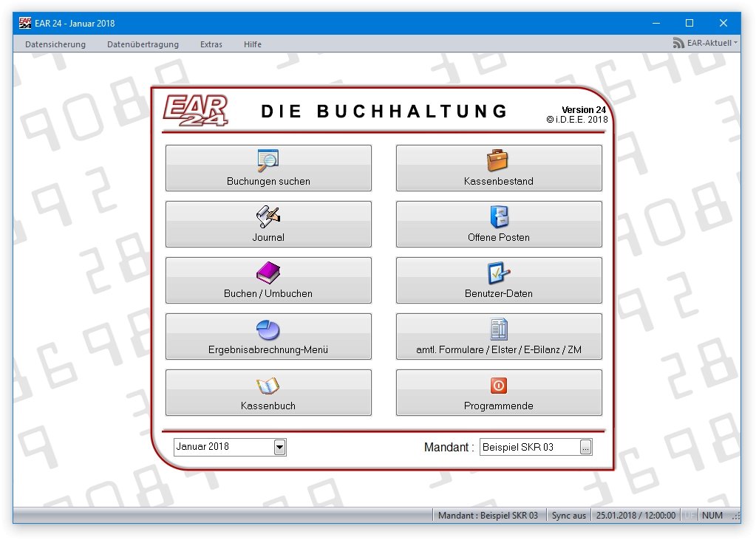Open Benutzer-Daten via its label
Image resolution: width=756 pixels, height=540 pixels.
click(499, 293)
